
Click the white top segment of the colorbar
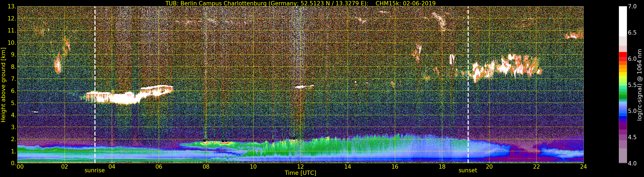point(623,21)
